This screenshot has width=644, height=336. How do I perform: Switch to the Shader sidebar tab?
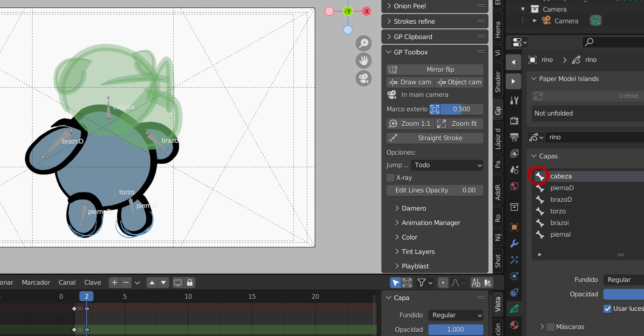coord(498,82)
